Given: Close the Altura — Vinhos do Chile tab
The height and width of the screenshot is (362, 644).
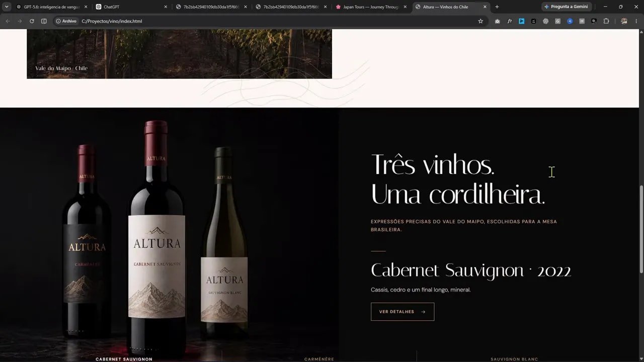Looking at the screenshot, I should 485,7.
